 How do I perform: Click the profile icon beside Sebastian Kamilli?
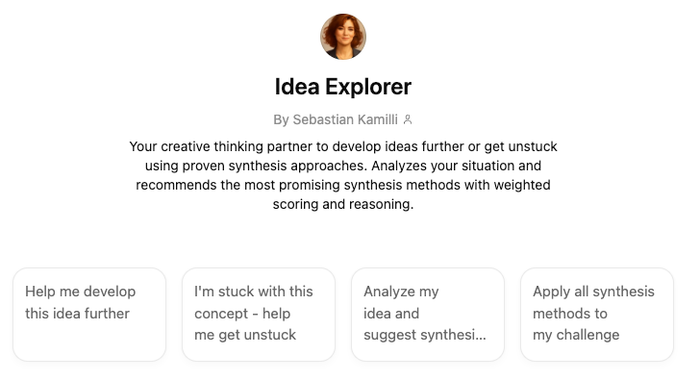pyautogui.click(x=408, y=120)
